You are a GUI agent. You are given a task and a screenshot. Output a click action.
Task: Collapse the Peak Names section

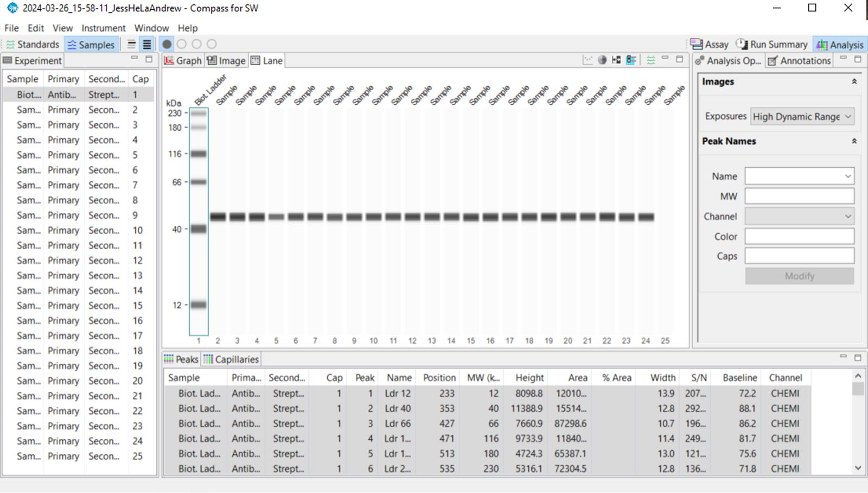click(854, 141)
